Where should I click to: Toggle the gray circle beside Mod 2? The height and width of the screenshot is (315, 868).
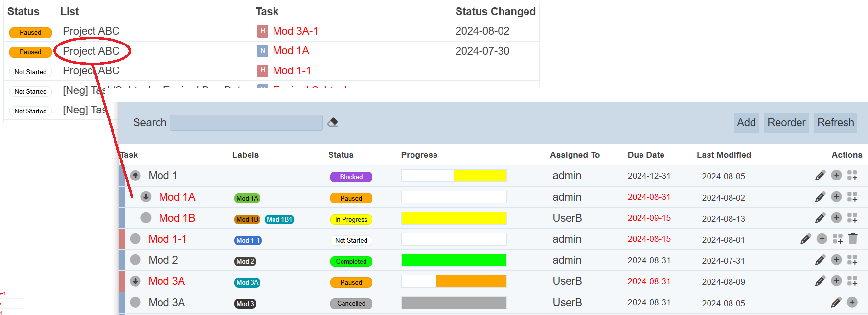coord(136,260)
